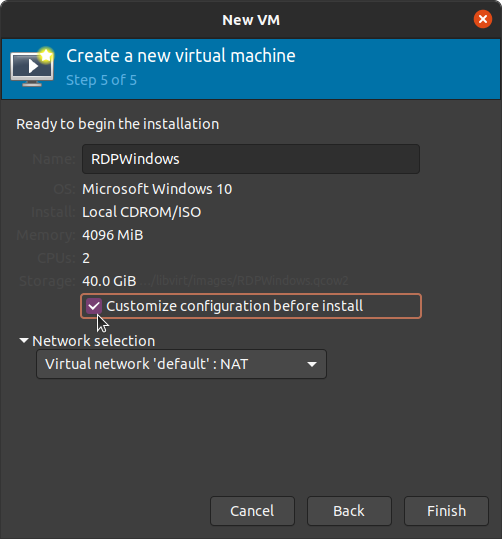Cancel the VM creation
This screenshot has height=539, width=502.
coord(252,511)
